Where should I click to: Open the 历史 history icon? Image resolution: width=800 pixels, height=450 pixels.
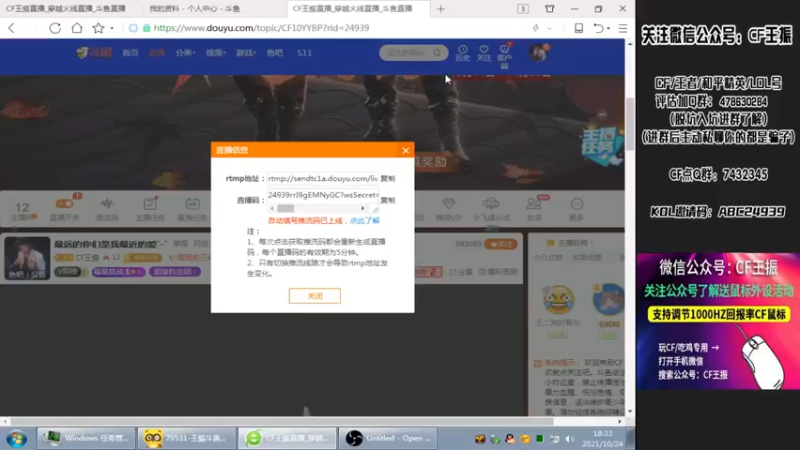coord(463,53)
